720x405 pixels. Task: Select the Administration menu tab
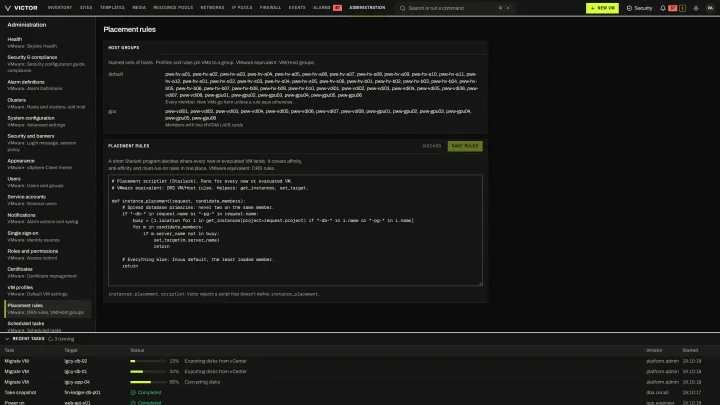pyautogui.click(x=367, y=8)
